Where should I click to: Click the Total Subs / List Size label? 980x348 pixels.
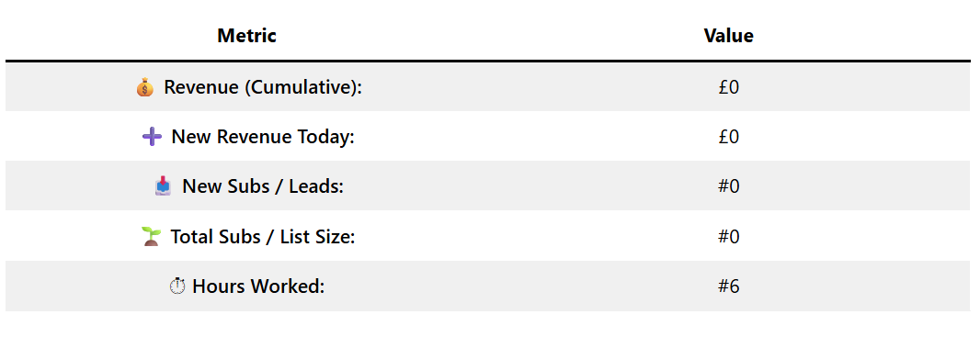pos(263,236)
